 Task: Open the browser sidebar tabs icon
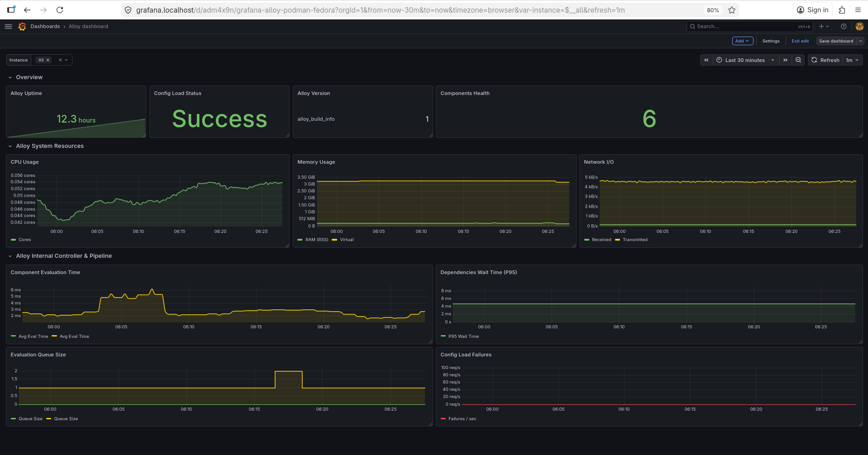coord(11,9)
